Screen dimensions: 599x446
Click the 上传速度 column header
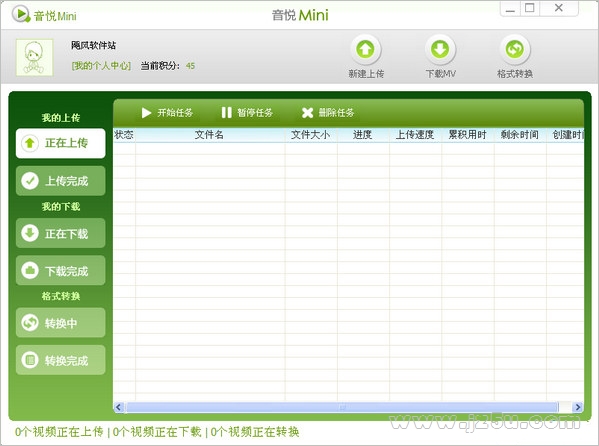(415, 135)
